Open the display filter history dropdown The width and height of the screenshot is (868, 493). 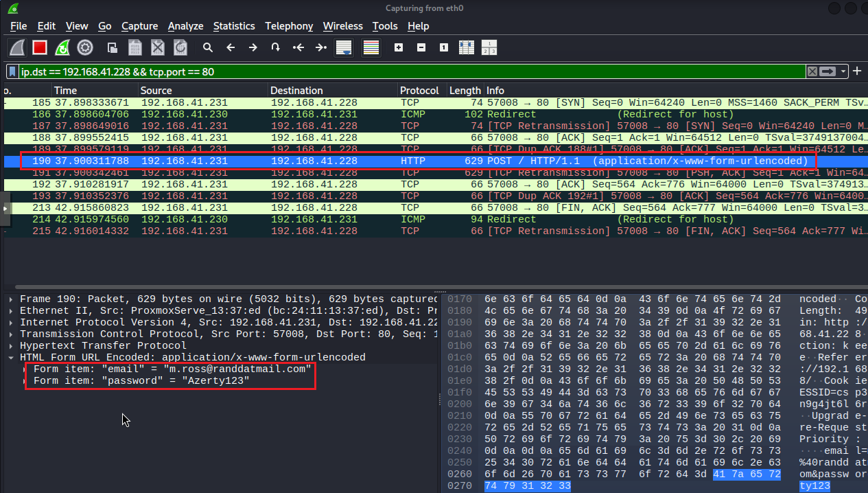coord(844,71)
